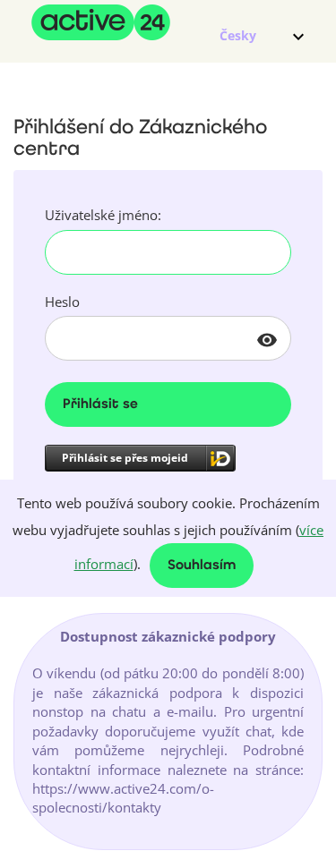
Task: Click the Heslo label
Action: coord(62,302)
